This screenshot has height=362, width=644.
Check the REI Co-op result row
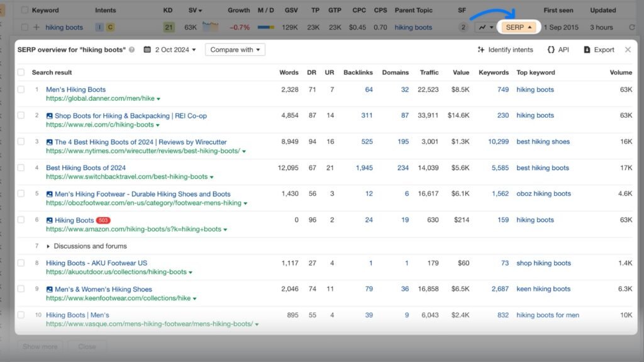pyautogui.click(x=21, y=116)
